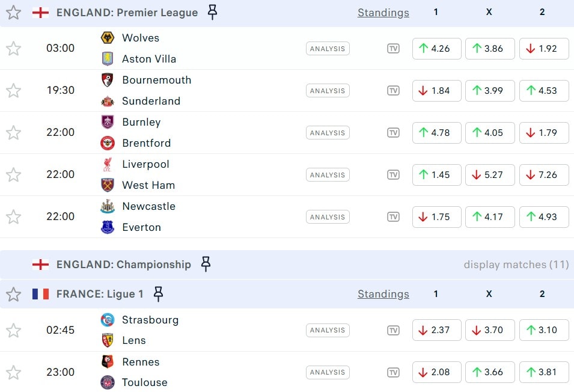This screenshot has width=574, height=392.
Task: Star the Burnley vs Brentford match
Action: pyautogui.click(x=13, y=133)
